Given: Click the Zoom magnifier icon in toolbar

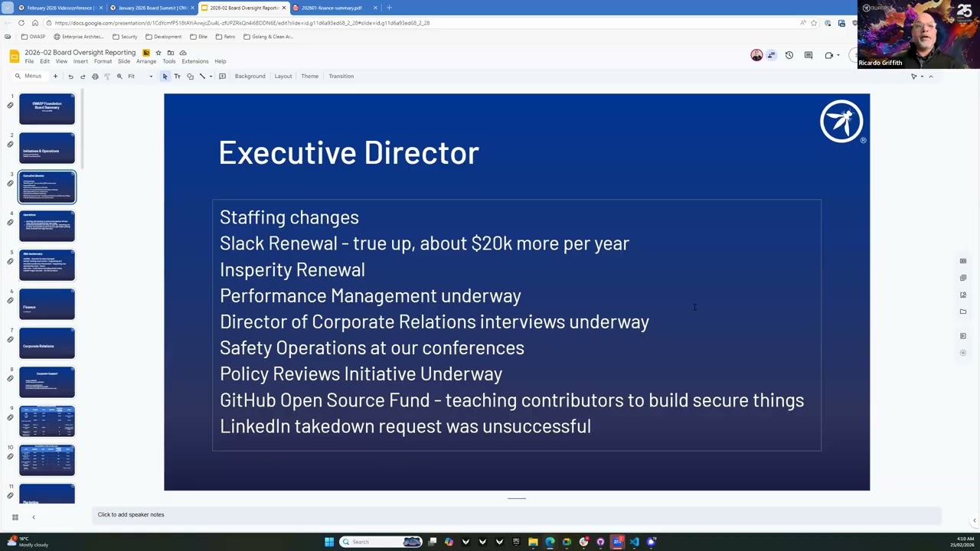Looking at the screenshot, I should 119,77.
